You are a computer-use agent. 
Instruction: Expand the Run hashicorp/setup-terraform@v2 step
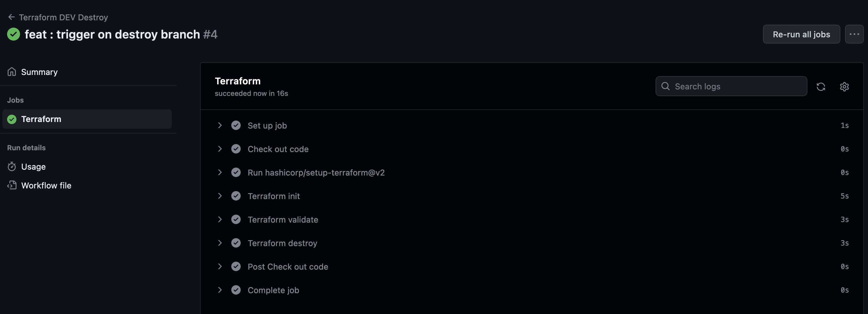pyautogui.click(x=220, y=172)
